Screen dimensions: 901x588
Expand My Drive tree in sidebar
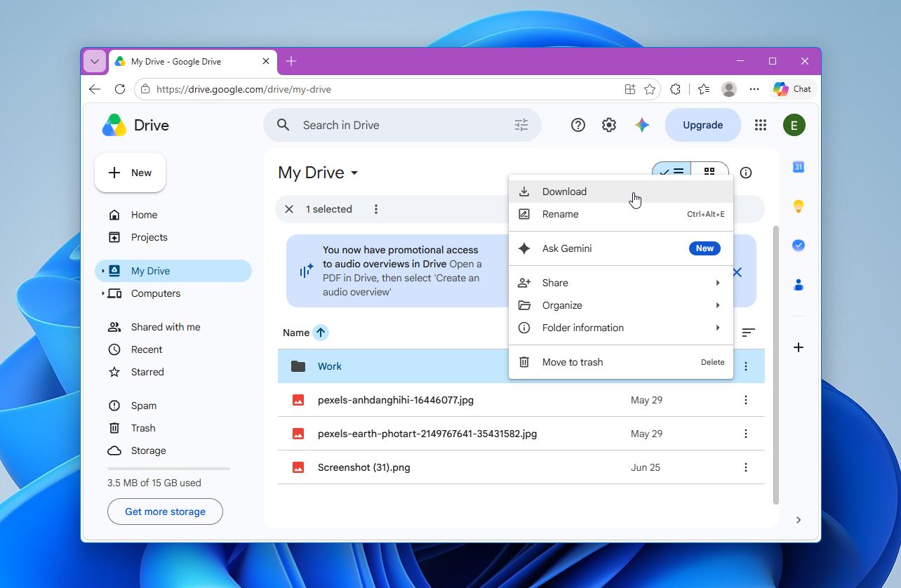click(x=103, y=271)
